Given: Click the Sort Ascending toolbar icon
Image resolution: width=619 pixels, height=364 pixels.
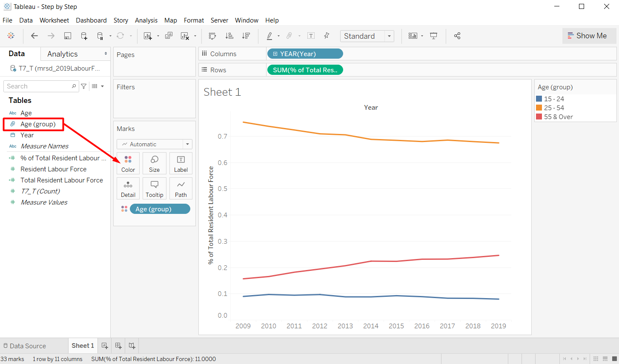Looking at the screenshot, I should 229,36.
